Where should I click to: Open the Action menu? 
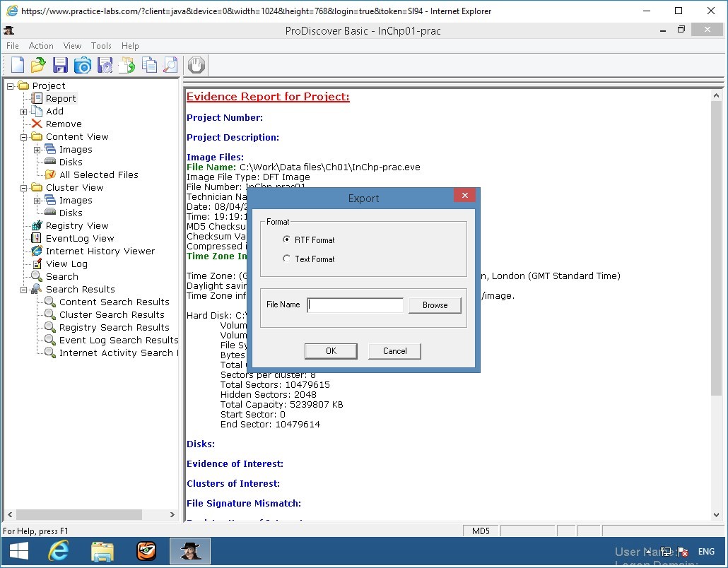[41, 45]
